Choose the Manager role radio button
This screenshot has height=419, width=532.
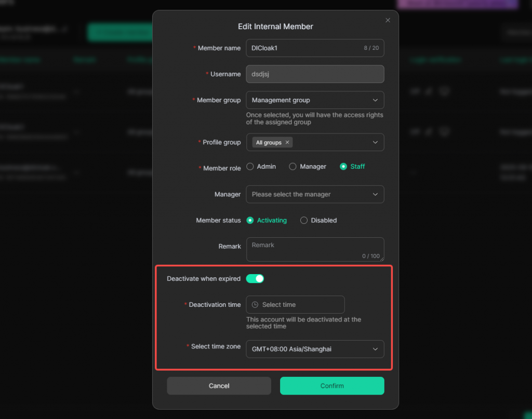pos(293,167)
